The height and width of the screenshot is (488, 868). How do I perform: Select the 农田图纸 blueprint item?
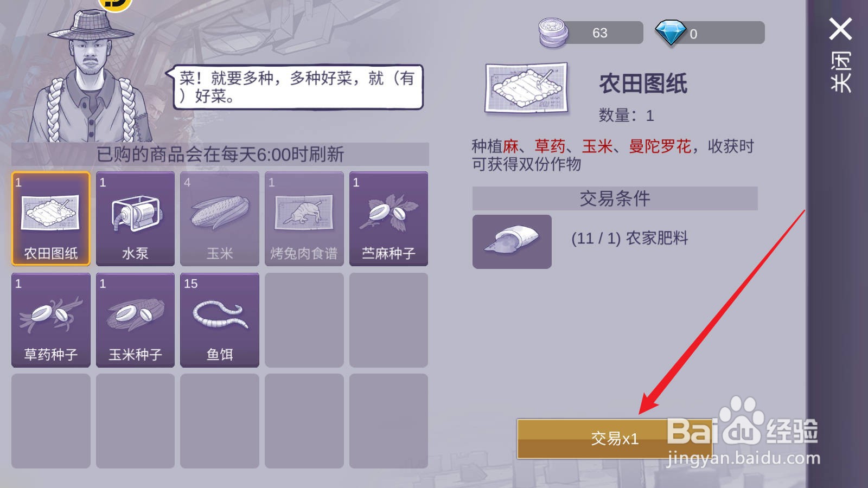coord(51,219)
